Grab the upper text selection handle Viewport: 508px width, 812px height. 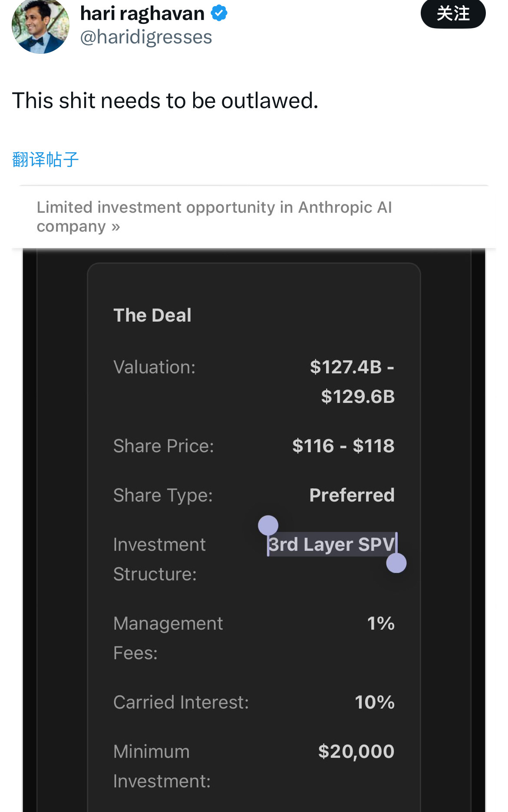[x=268, y=525]
